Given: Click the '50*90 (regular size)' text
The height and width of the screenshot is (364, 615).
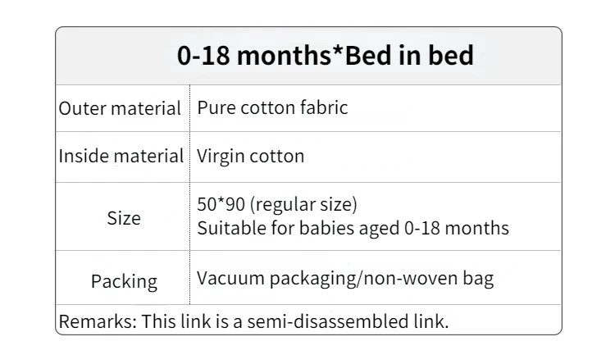Looking at the screenshot, I should tap(277, 204).
